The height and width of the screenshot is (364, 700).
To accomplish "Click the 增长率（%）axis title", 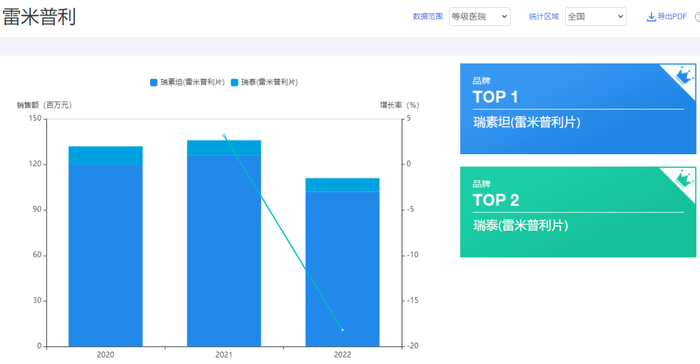I will (400, 105).
